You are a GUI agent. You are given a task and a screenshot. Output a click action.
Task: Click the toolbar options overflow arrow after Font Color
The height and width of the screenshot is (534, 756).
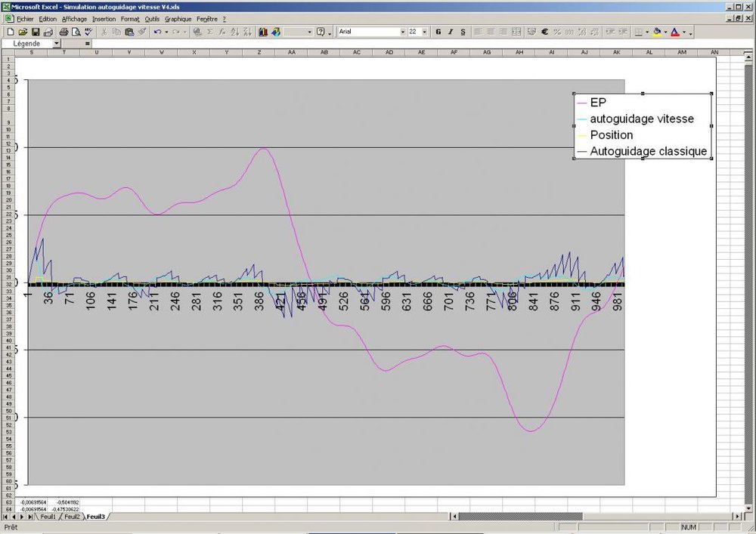pyautogui.click(x=691, y=32)
